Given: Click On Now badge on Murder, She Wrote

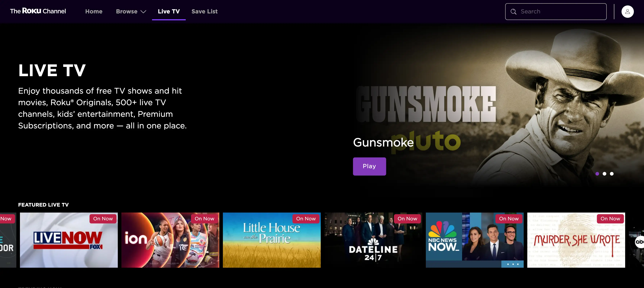Looking at the screenshot, I should pos(610,219).
